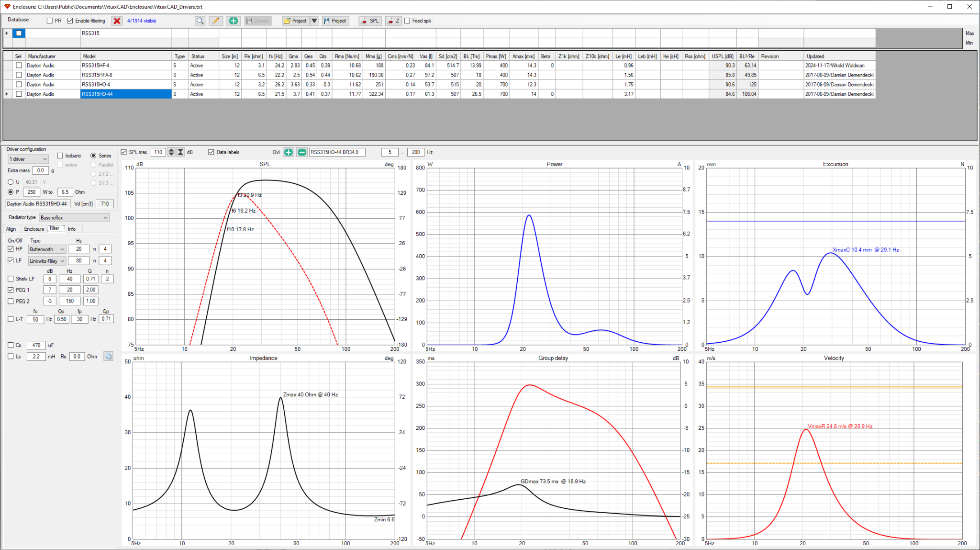This screenshot has width=980, height=550.
Task: Click the green plus overlay add icon
Action: (289, 152)
